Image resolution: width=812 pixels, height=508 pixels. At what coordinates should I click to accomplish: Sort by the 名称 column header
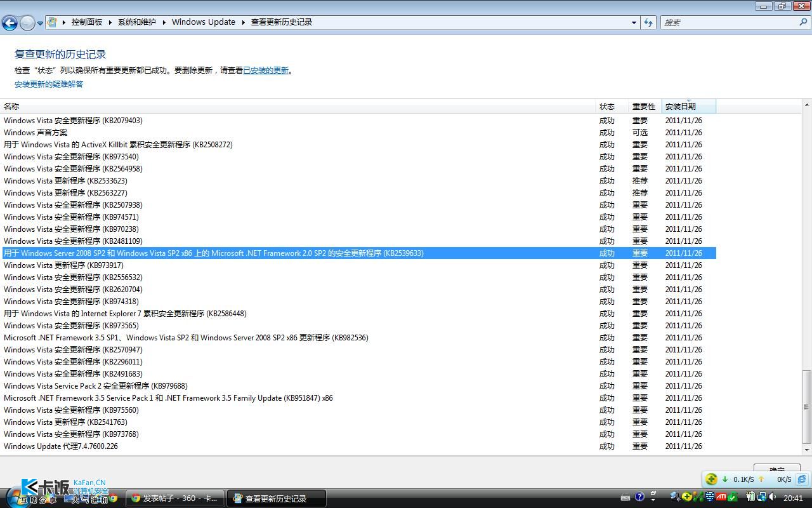[x=298, y=106]
